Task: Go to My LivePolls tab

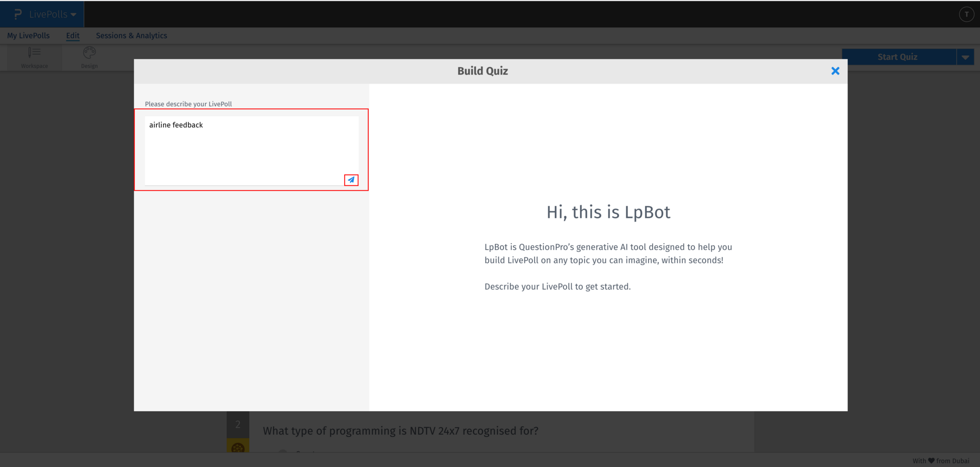Action: (x=28, y=36)
